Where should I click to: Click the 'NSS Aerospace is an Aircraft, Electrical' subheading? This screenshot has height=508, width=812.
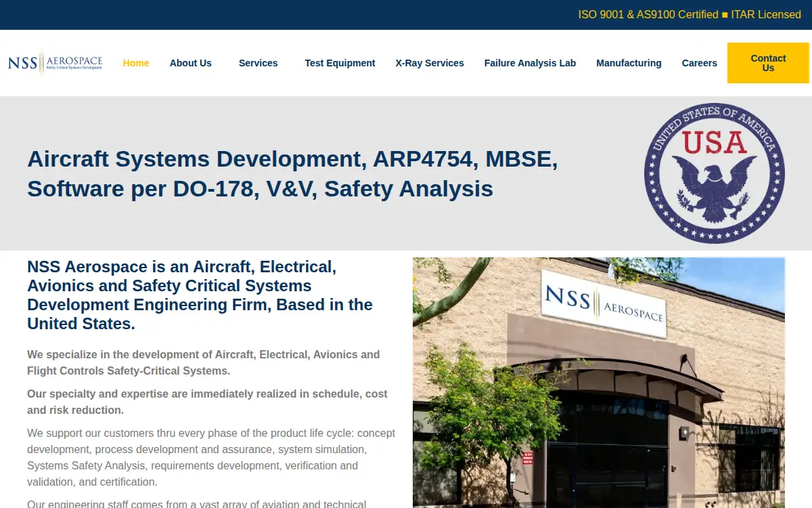click(200, 295)
